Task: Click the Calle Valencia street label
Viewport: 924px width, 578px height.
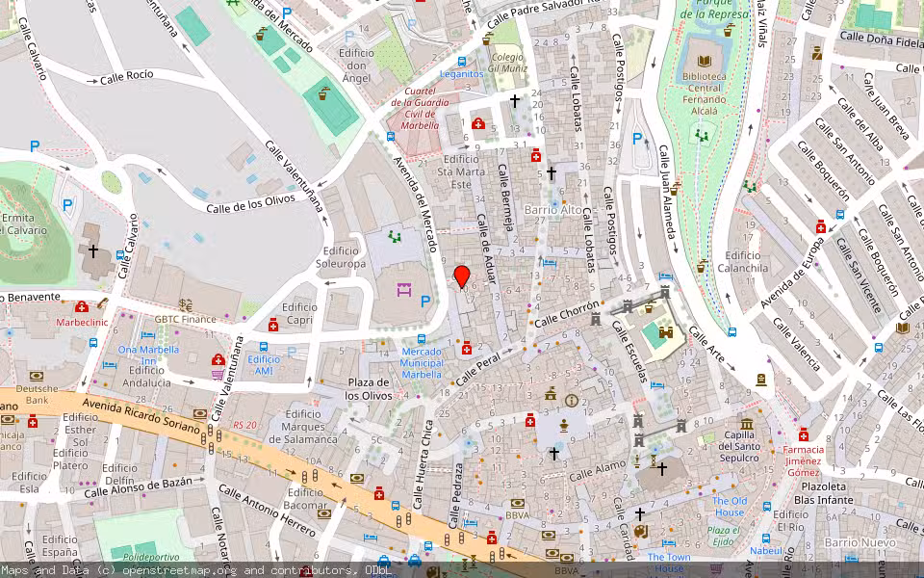Action: click(x=797, y=345)
